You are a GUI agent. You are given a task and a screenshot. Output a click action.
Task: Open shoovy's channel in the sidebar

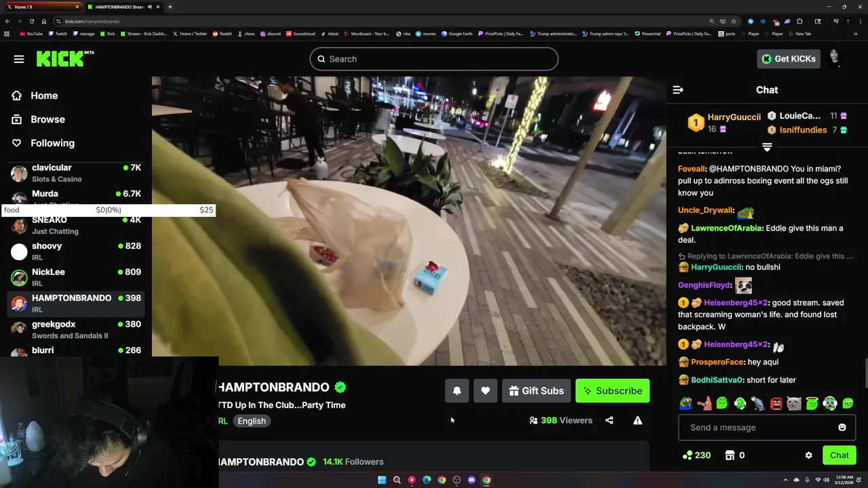76,251
